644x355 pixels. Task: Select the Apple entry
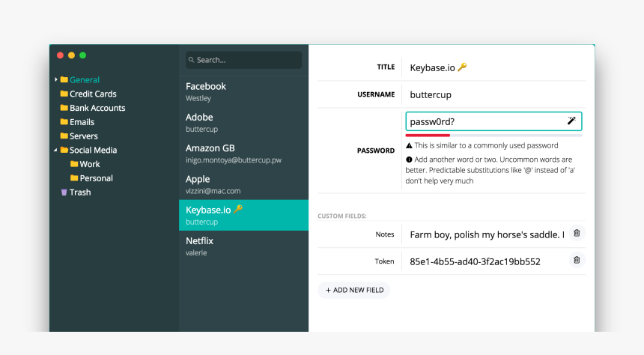243,184
